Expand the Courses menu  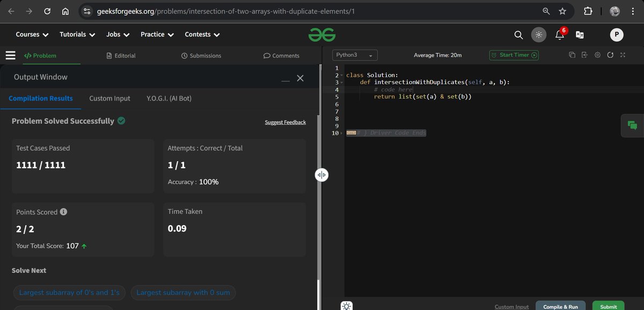[x=32, y=34]
